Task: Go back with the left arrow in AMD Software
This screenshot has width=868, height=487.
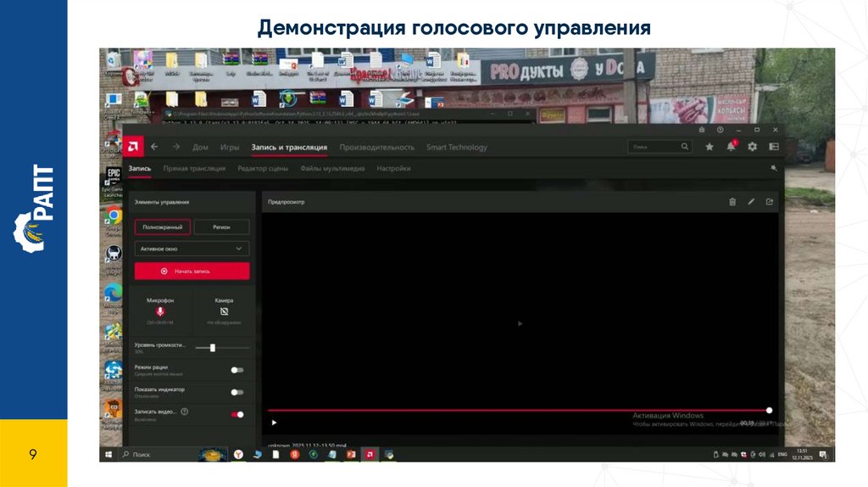Action: (x=154, y=147)
